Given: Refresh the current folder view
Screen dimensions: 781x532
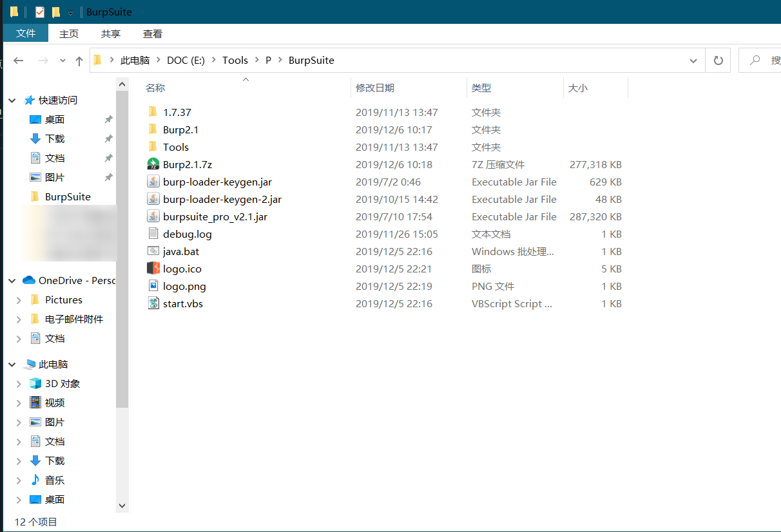Looking at the screenshot, I should pyautogui.click(x=718, y=61).
